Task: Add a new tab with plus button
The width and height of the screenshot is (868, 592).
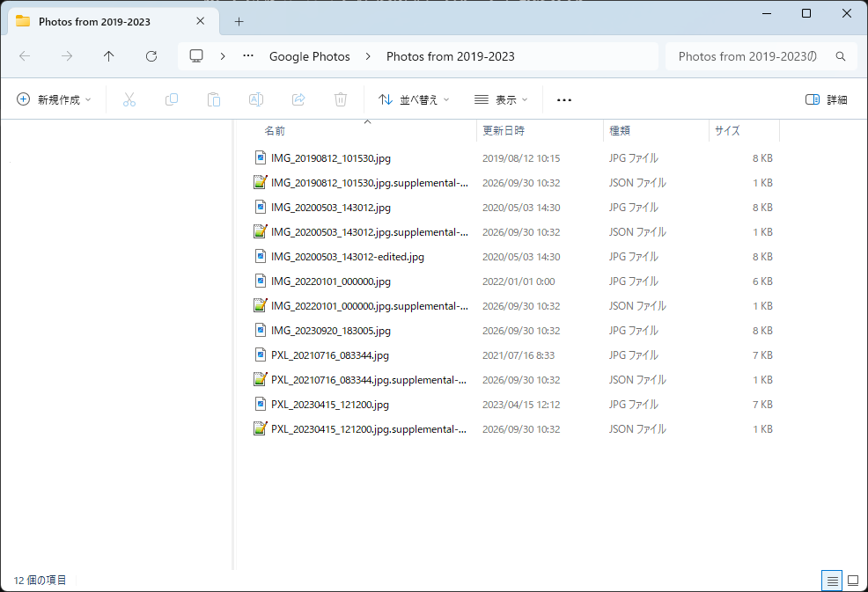Action: (x=239, y=22)
